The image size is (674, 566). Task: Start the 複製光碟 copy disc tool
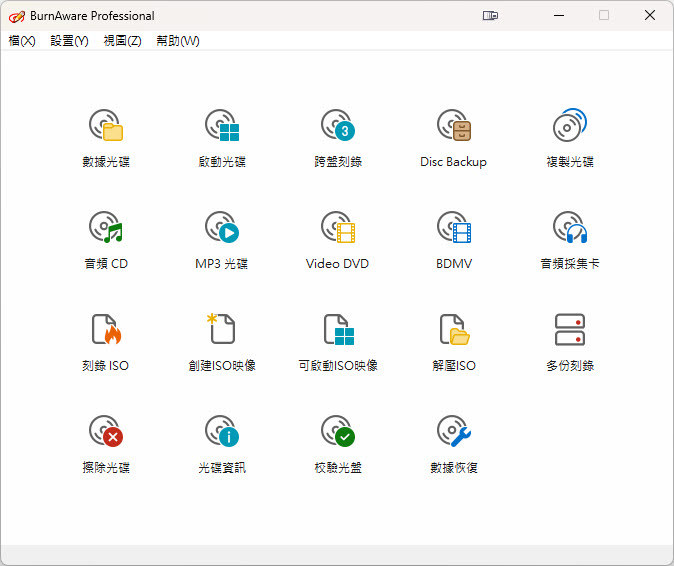pyautogui.click(x=570, y=127)
